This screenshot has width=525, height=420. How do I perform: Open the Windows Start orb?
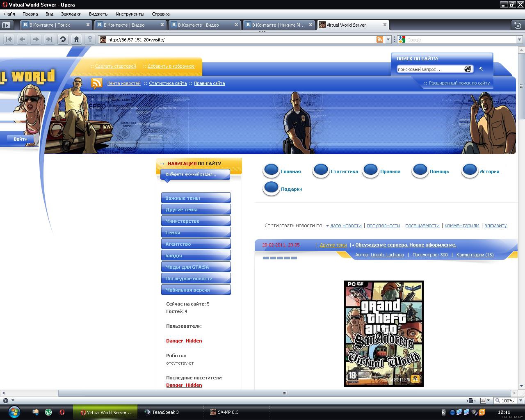click(x=14, y=412)
